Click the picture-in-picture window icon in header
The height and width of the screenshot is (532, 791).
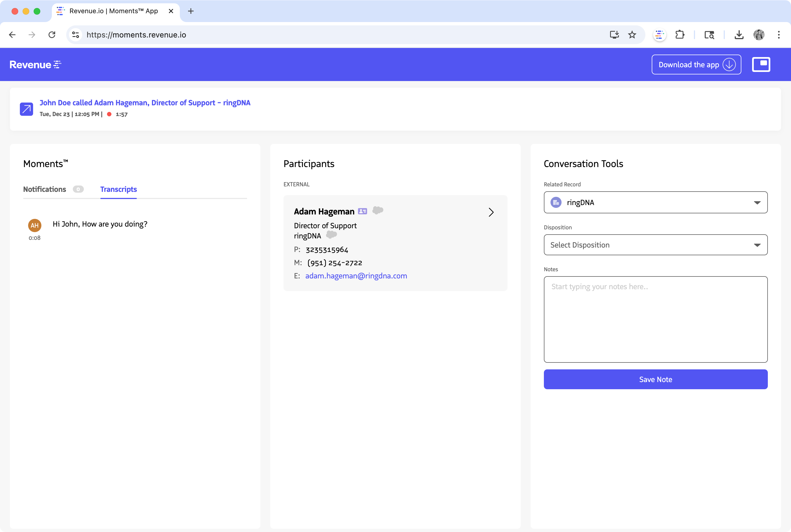pos(761,65)
